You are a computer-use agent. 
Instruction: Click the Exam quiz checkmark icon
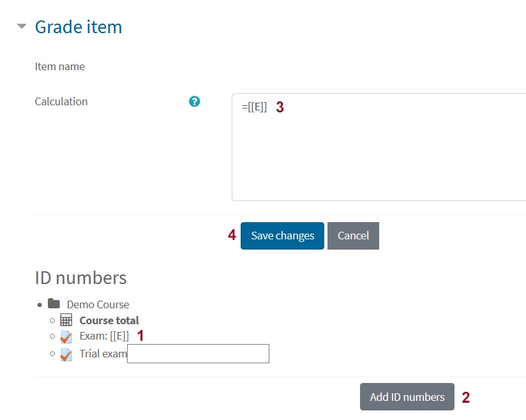point(66,337)
